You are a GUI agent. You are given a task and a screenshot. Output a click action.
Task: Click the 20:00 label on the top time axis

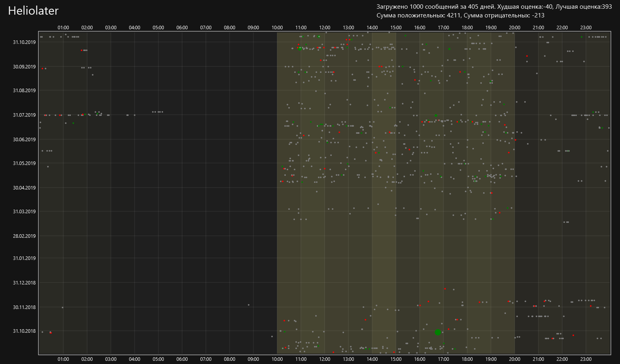(515, 28)
